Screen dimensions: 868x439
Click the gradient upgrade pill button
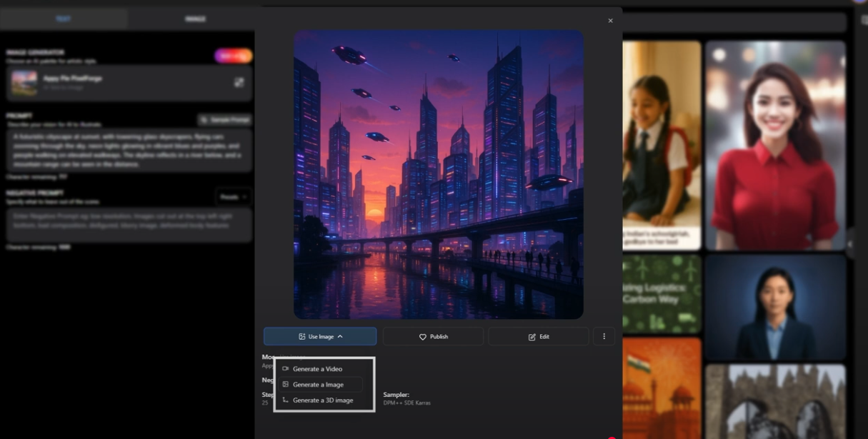[233, 56]
